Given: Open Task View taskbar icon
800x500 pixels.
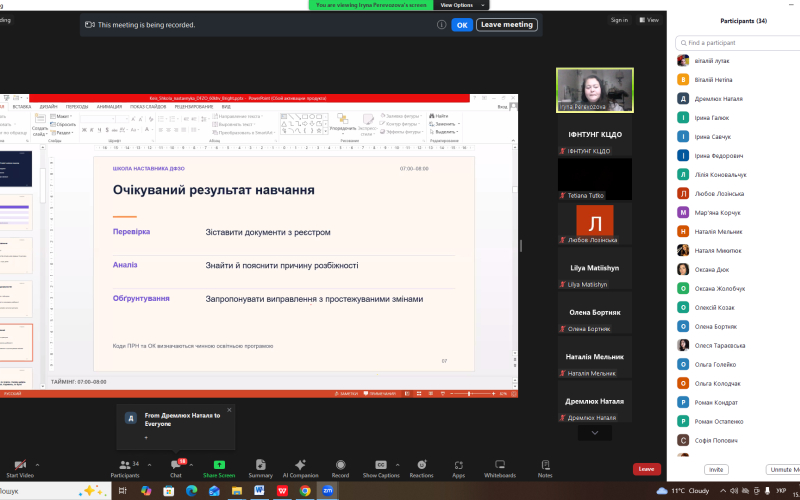Looking at the screenshot, I should pyautogui.click(x=122, y=491).
